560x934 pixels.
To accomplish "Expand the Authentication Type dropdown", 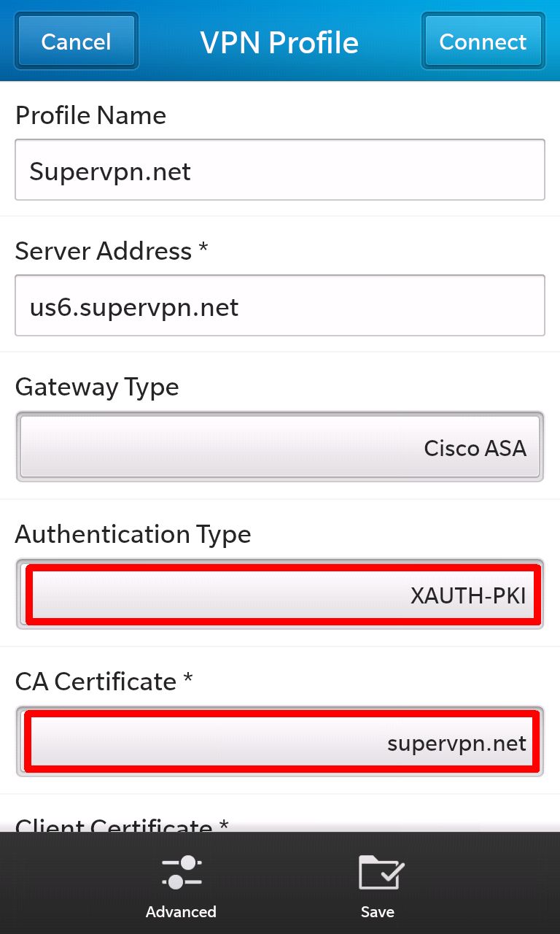I will [x=280, y=594].
